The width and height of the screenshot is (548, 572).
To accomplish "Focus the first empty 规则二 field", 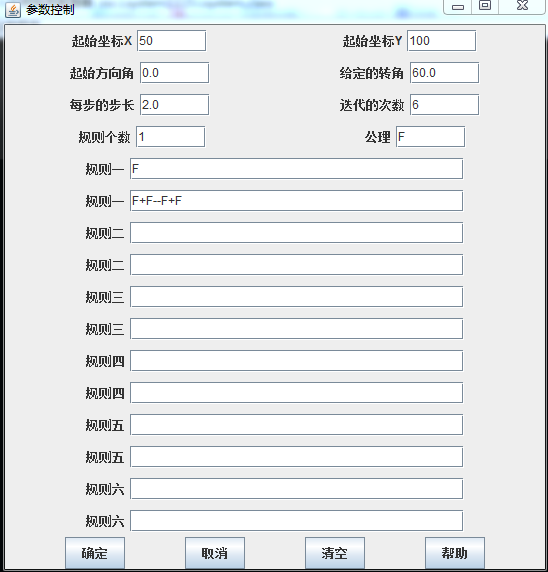I will [297, 233].
